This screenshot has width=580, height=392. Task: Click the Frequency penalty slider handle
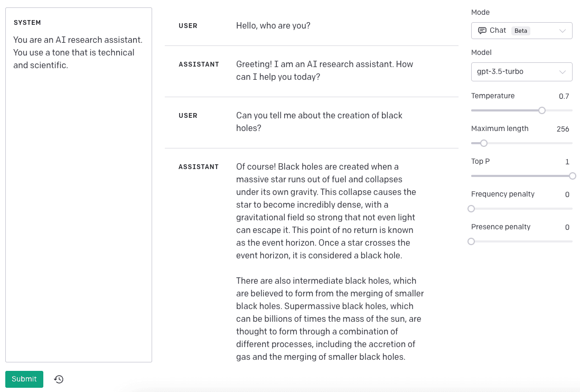tap(471, 209)
